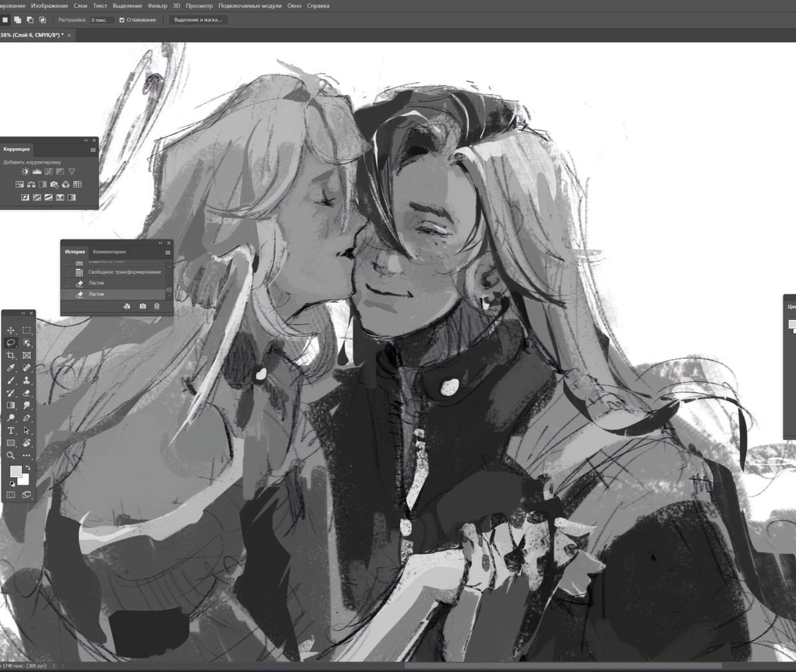
Task: Switch to the Комментарии tab
Action: coord(109,252)
